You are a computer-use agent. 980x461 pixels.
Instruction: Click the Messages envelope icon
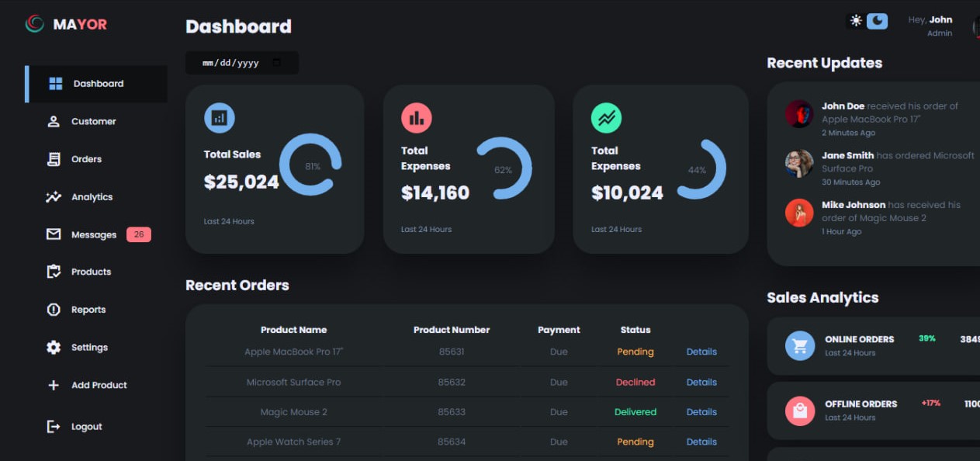click(54, 234)
